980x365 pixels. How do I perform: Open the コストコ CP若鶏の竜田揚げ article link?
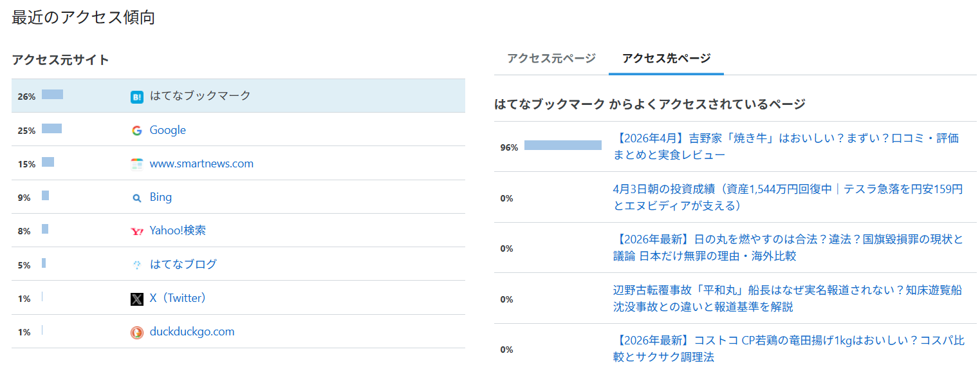point(789,349)
